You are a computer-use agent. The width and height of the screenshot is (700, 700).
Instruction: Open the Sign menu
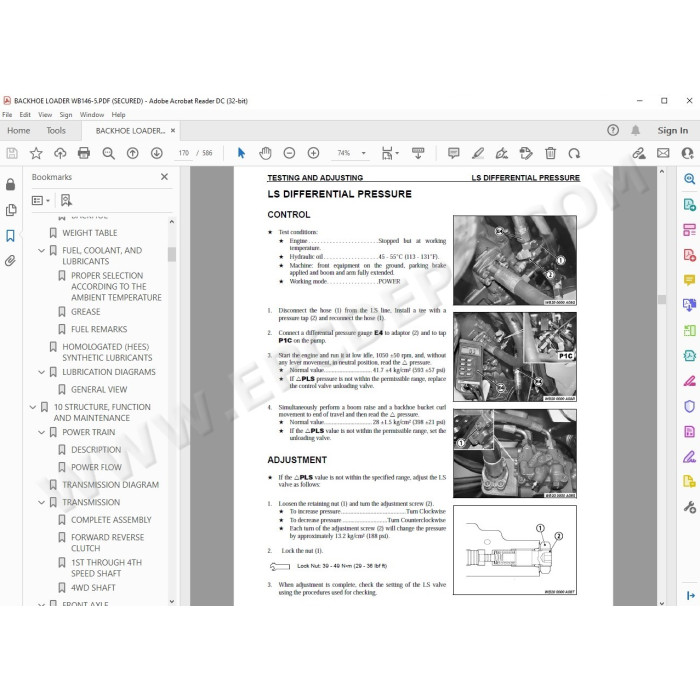66,115
